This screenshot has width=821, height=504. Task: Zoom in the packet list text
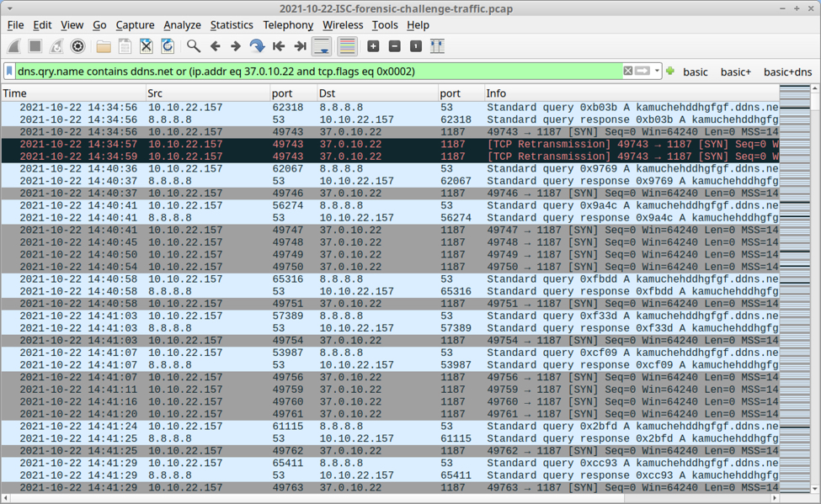[373, 46]
